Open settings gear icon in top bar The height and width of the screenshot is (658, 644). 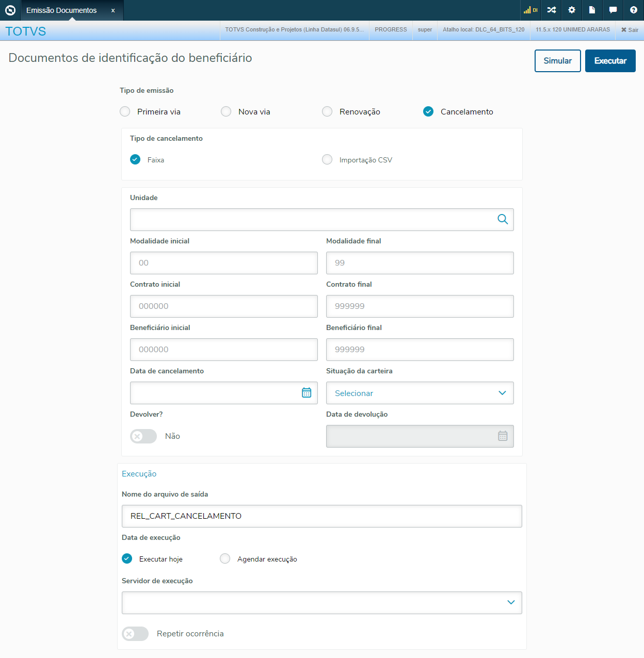click(x=572, y=10)
